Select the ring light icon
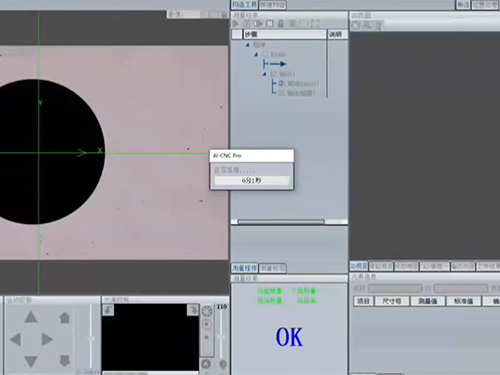 coord(207,311)
